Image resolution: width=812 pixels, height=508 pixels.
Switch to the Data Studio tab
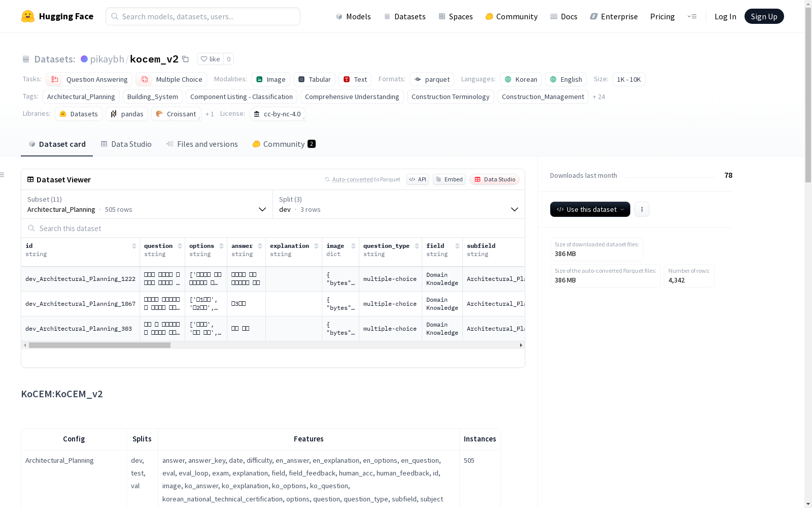tap(126, 144)
